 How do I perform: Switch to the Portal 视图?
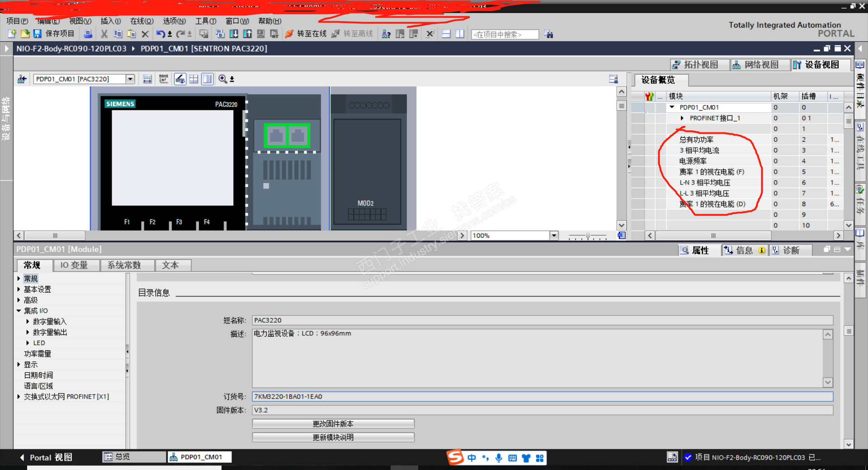pos(46,457)
